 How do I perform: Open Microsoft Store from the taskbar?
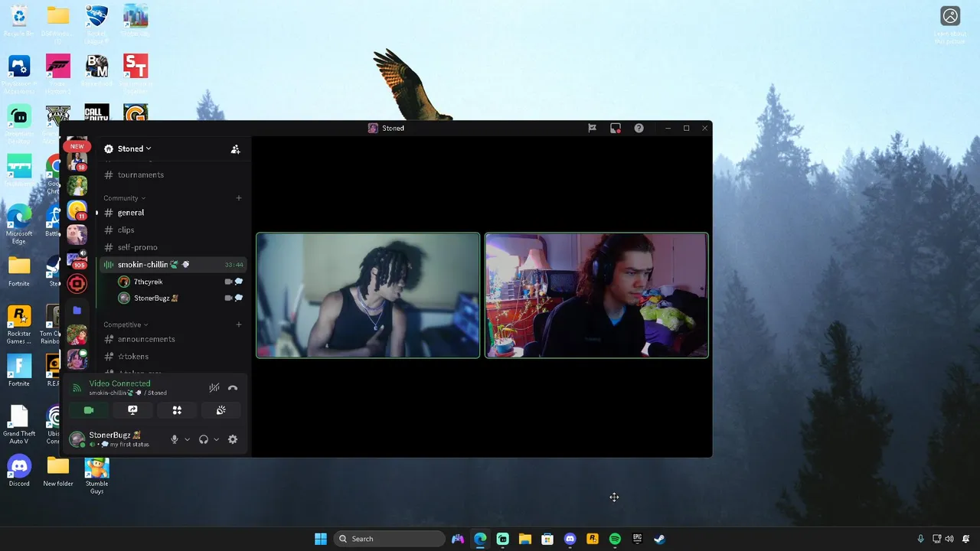point(547,539)
